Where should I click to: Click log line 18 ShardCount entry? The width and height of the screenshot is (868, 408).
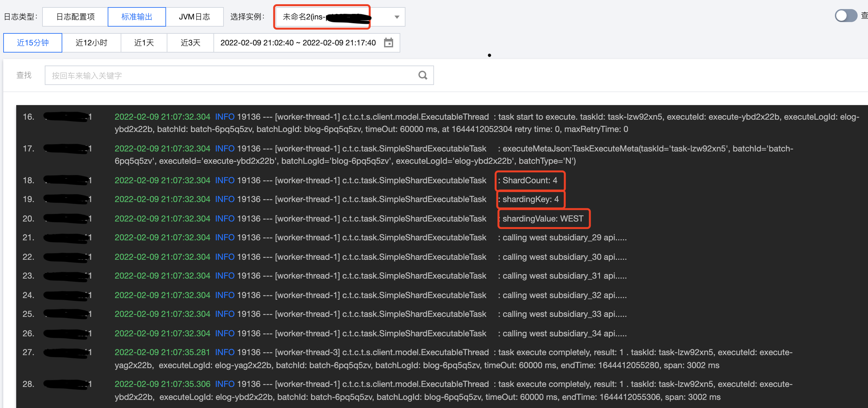click(529, 181)
